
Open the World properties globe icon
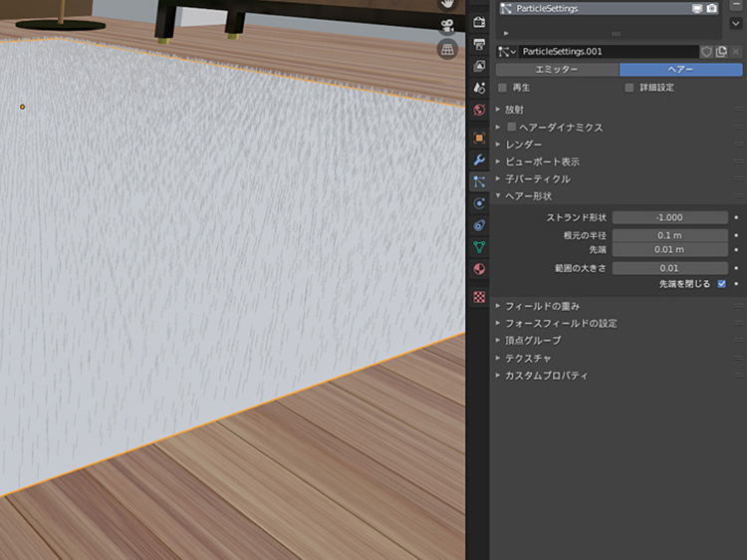479,111
